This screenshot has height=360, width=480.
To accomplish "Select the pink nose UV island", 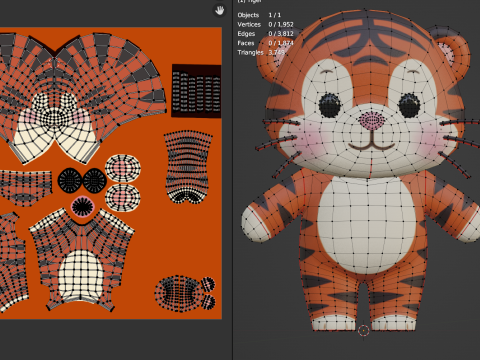I will click(x=83, y=206).
